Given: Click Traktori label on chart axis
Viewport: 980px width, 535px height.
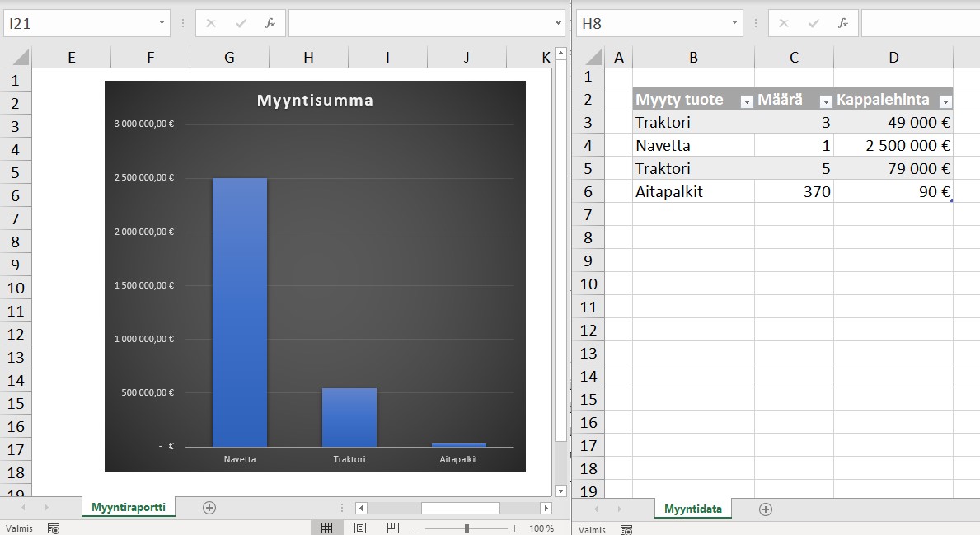Looking at the screenshot, I should pos(349,459).
